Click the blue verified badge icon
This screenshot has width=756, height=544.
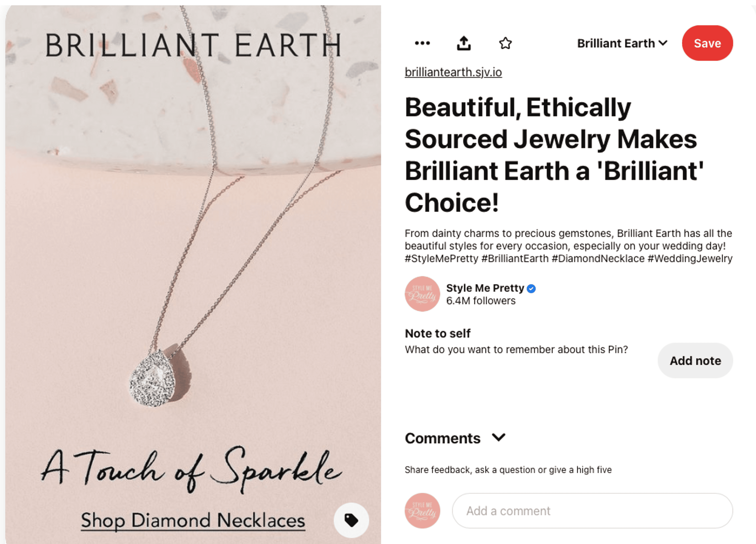531,289
